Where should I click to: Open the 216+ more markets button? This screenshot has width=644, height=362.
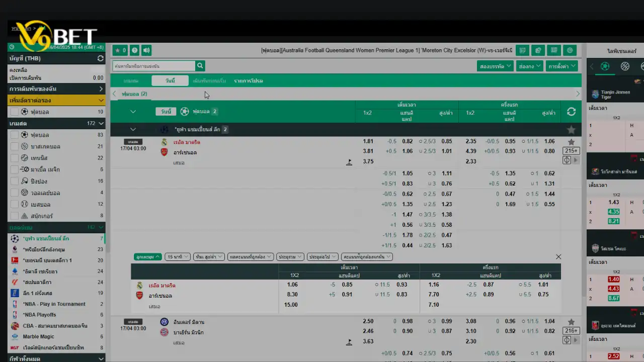572,331
